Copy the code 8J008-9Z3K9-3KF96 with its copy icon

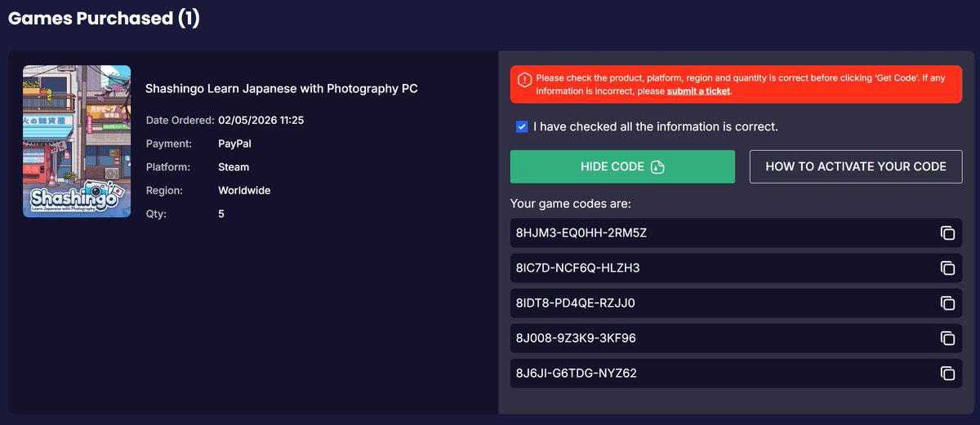pyautogui.click(x=947, y=339)
